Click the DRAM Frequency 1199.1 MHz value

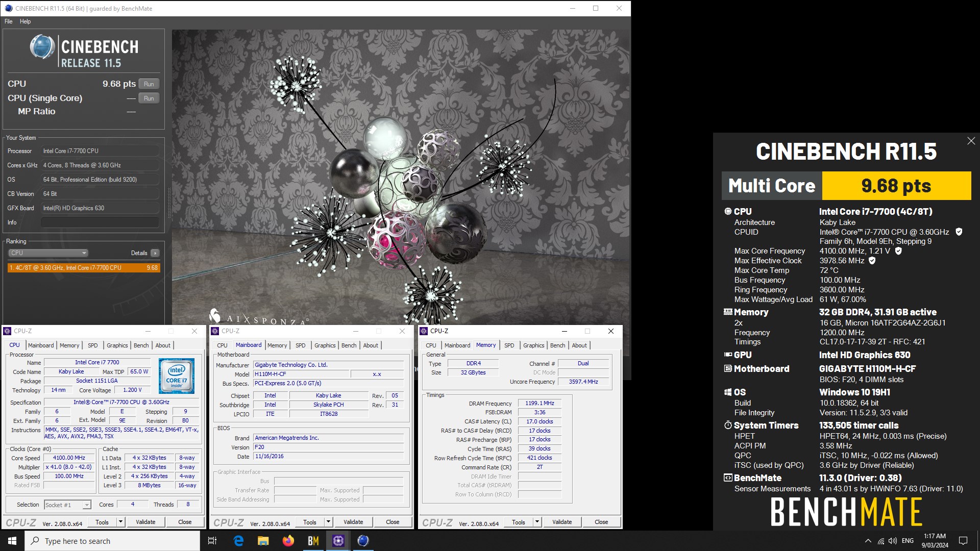(x=540, y=403)
